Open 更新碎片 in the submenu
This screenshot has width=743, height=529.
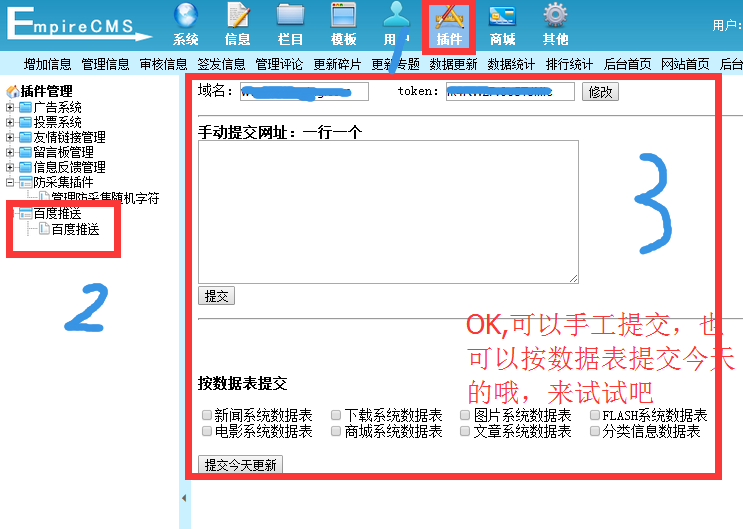337,64
